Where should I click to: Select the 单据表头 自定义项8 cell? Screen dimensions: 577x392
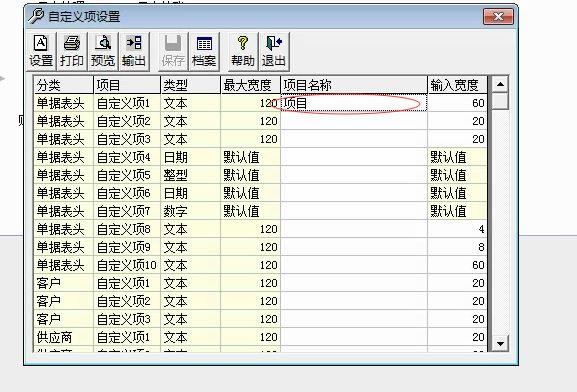pos(127,229)
